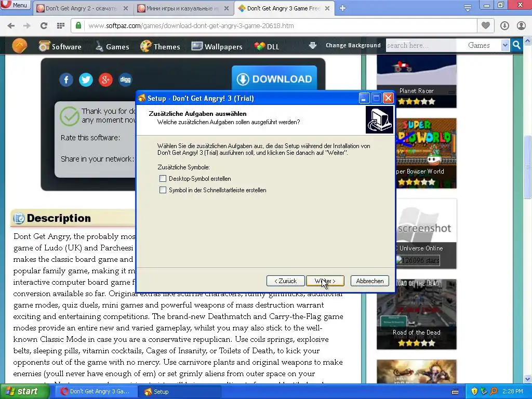Open Wallpapers section in site nav

tap(217, 46)
